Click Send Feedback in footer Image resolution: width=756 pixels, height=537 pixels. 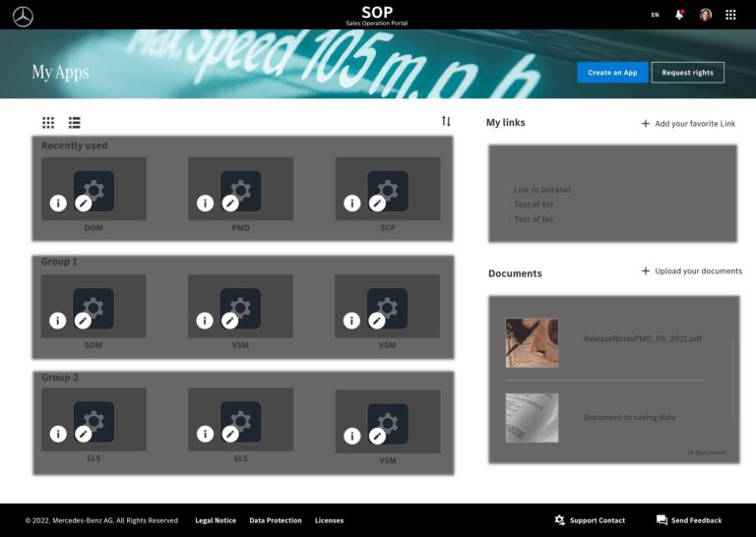pyautogui.click(x=689, y=520)
